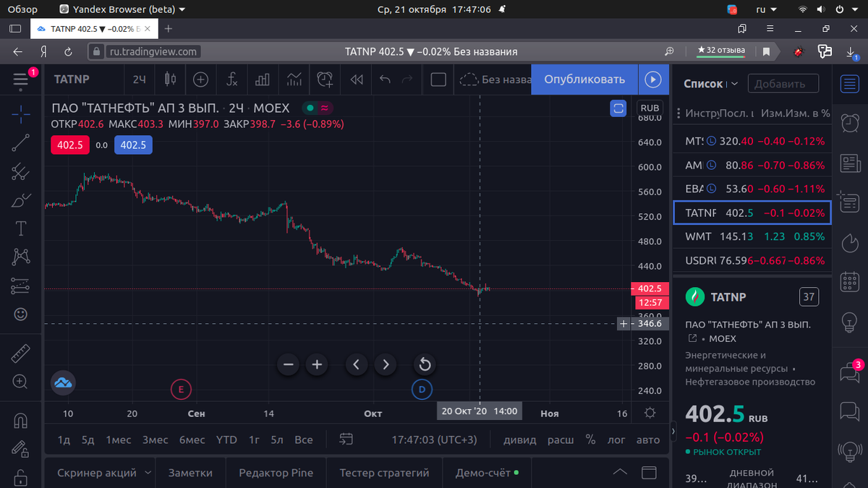This screenshot has width=868, height=488.
Task: Expand the Скринер акций dropdown arrow
Action: coord(148,473)
